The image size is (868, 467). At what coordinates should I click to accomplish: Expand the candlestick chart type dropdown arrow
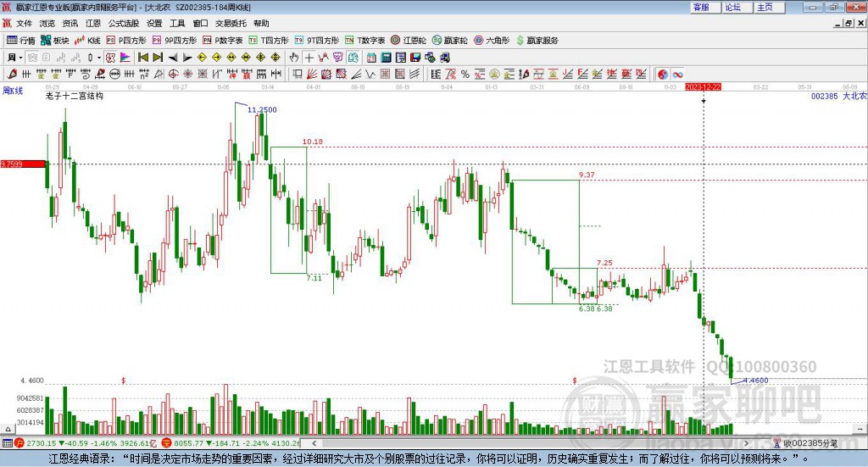tap(99, 58)
